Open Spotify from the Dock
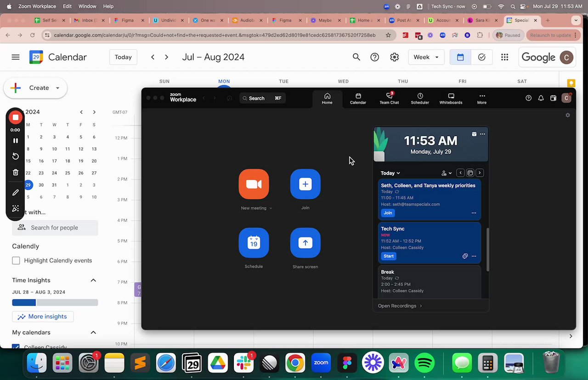The height and width of the screenshot is (380, 588). 424,363
